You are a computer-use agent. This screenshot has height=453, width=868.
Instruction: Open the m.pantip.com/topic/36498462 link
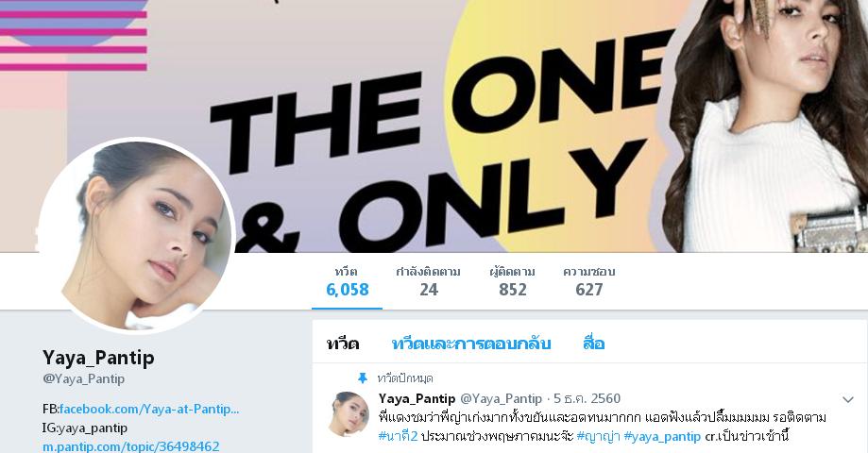(131, 445)
